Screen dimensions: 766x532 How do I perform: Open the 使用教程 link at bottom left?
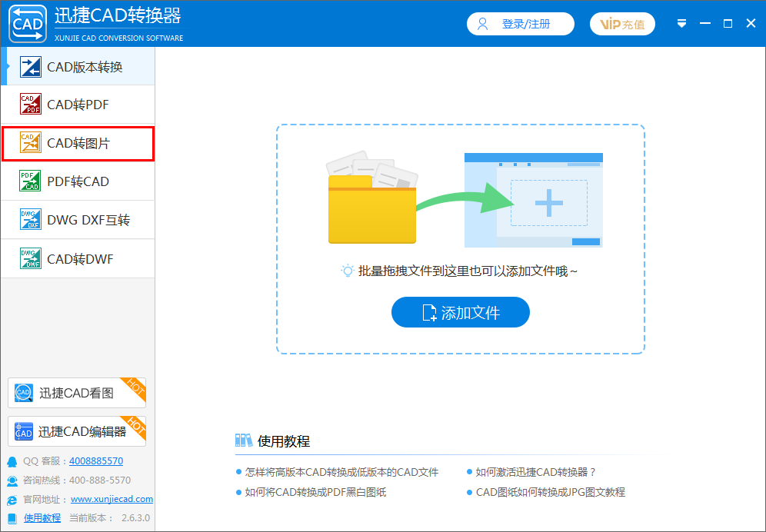click(42, 518)
